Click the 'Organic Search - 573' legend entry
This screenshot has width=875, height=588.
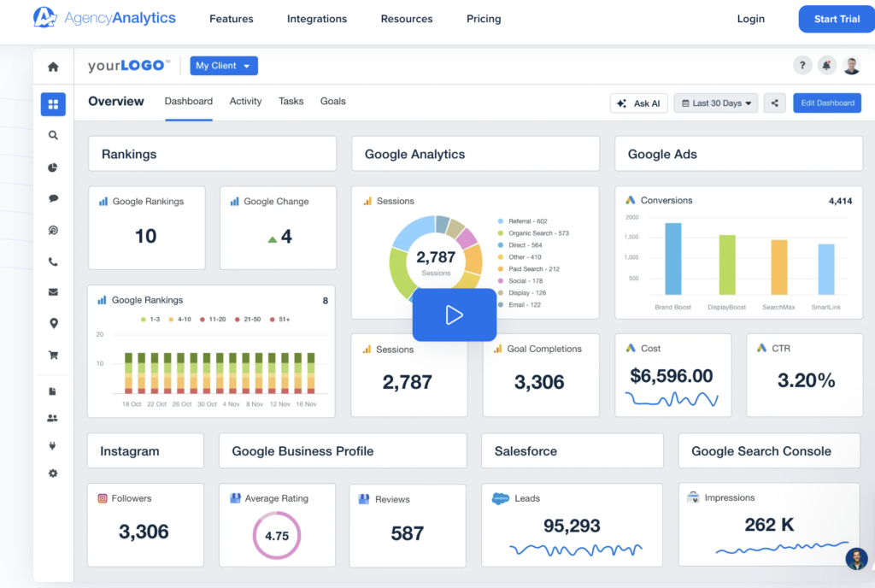point(533,233)
